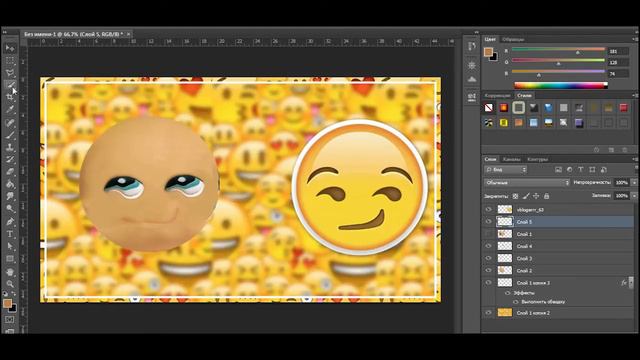Viewport: 640px width, 360px height.
Task: Switch to the Образцы tab
Action: (513, 40)
